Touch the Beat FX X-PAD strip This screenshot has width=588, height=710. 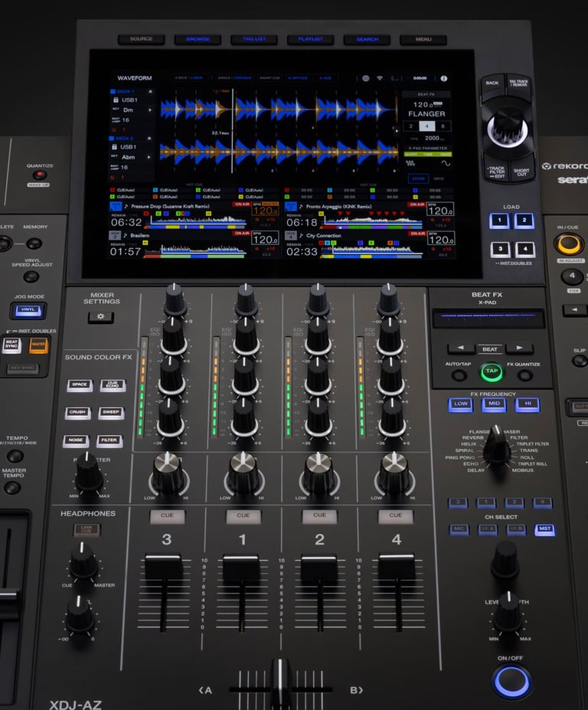[x=488, y=317]
